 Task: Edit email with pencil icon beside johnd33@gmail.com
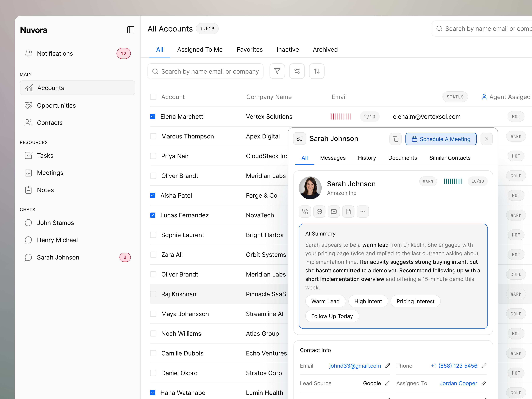point(387,366)
